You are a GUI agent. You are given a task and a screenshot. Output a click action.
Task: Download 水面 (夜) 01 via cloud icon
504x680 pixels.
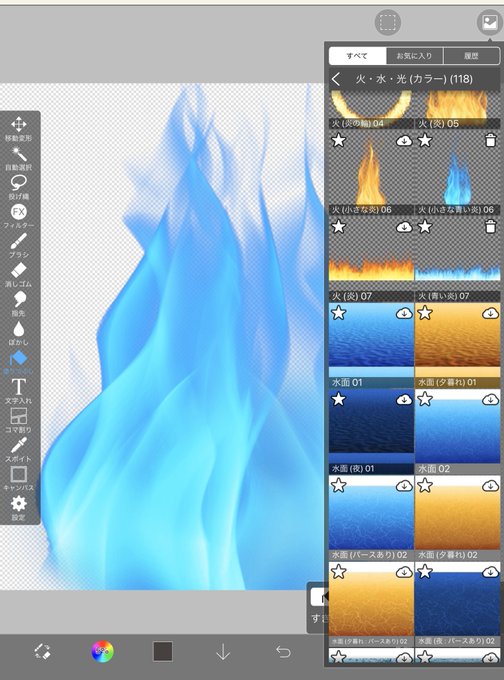pyautogui.click(x=404, y=399)
